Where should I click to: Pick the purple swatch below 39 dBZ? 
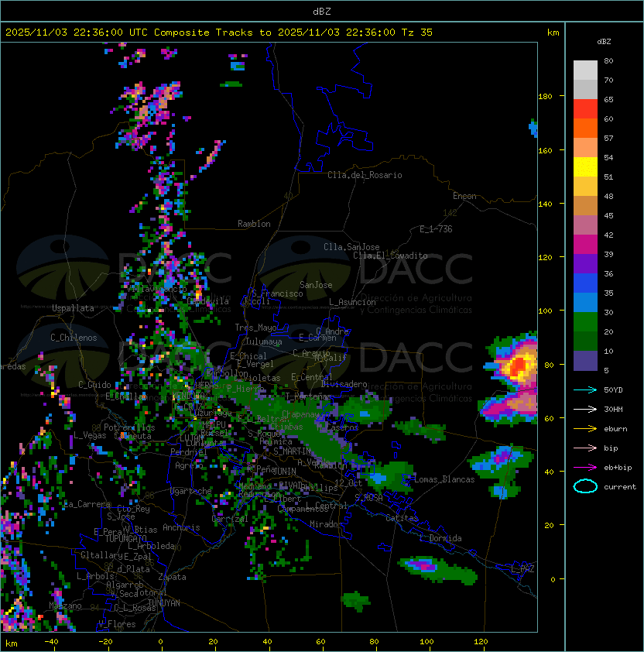point(585,264)
